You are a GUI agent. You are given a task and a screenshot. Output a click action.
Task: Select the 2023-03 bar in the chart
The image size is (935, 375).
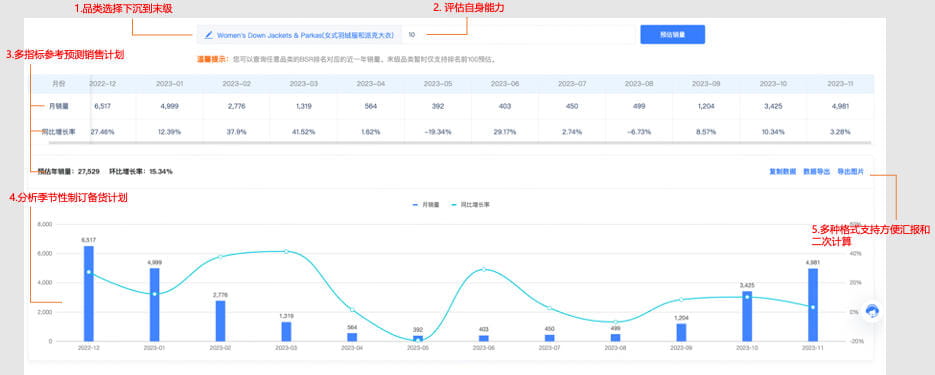pyautogui.click(x=286, y=331)
